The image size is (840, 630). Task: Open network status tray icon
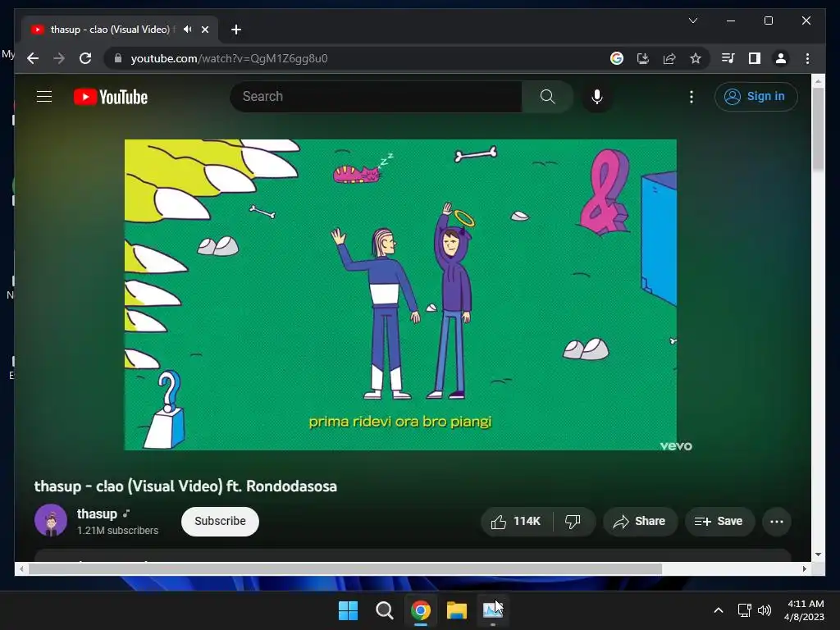tap(744, 610)
